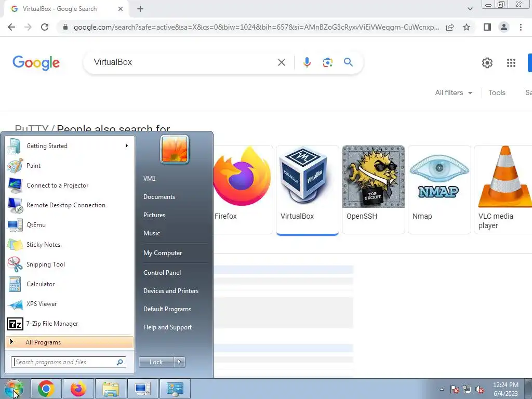Open the All filters dropdown
532x399 pixels.
tap(454, 92)
